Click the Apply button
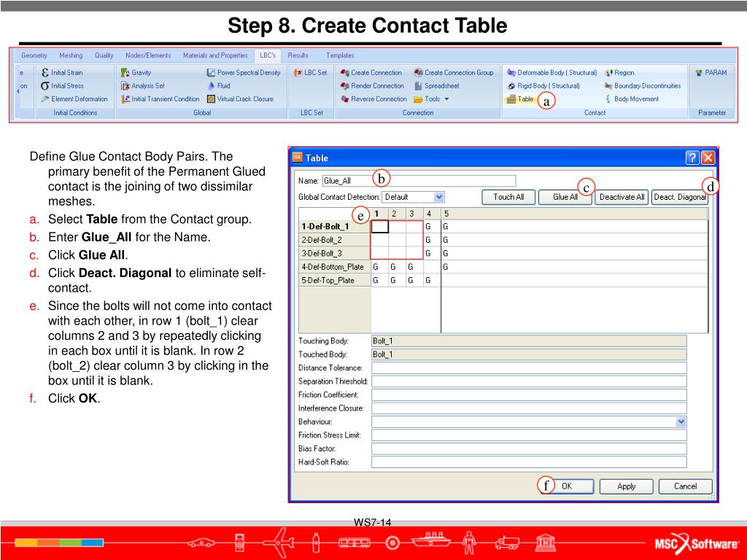Viewport: 747px width, 560px height. [627, 486]
